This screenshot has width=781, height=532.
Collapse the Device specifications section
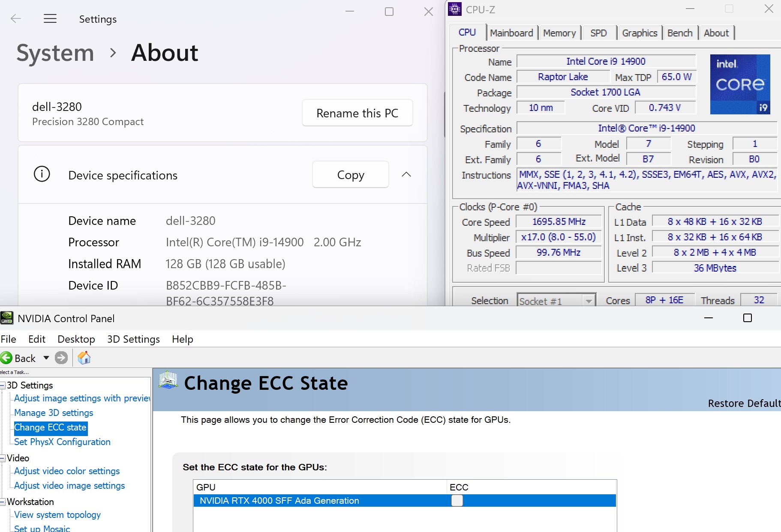[406, 174]
